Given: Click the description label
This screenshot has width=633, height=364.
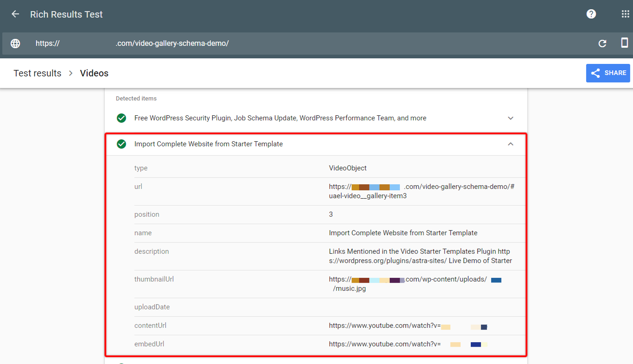Looking at the screenshot, I should 152,251.
